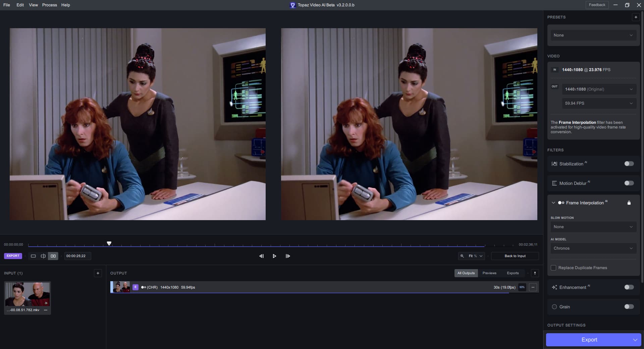The height and width of the screenshot is (349, 644).
Task: Click the Back to Input button
Action: 515,256
